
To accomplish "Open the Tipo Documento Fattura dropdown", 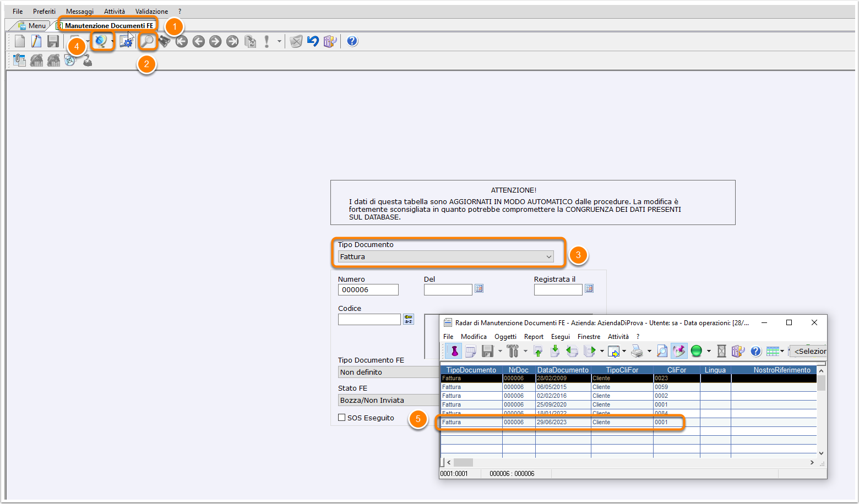I will click(445, 257).
